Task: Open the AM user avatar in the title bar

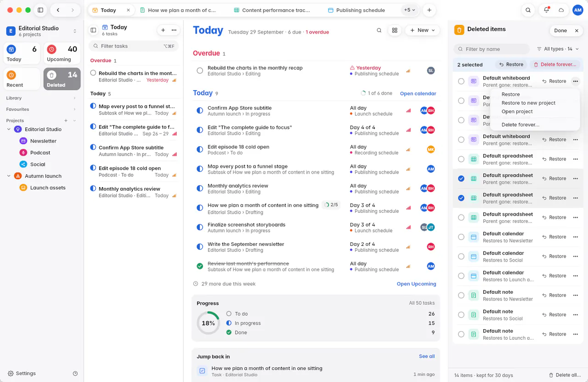Action: click(x=578, y=10)
